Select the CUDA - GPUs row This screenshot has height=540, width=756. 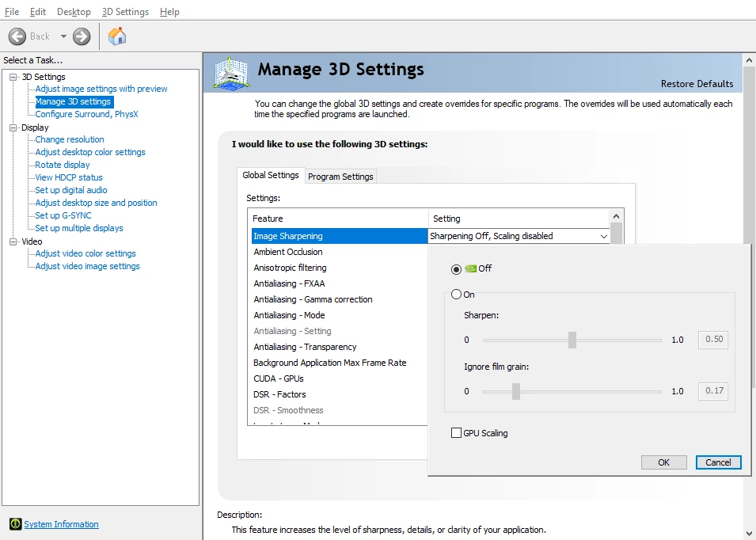click(340, 379)
